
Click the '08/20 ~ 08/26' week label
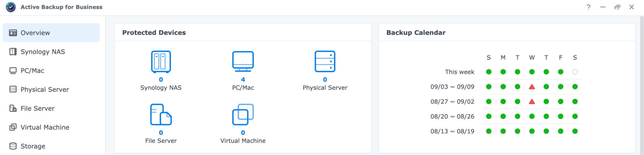click(x=452, y=116)
